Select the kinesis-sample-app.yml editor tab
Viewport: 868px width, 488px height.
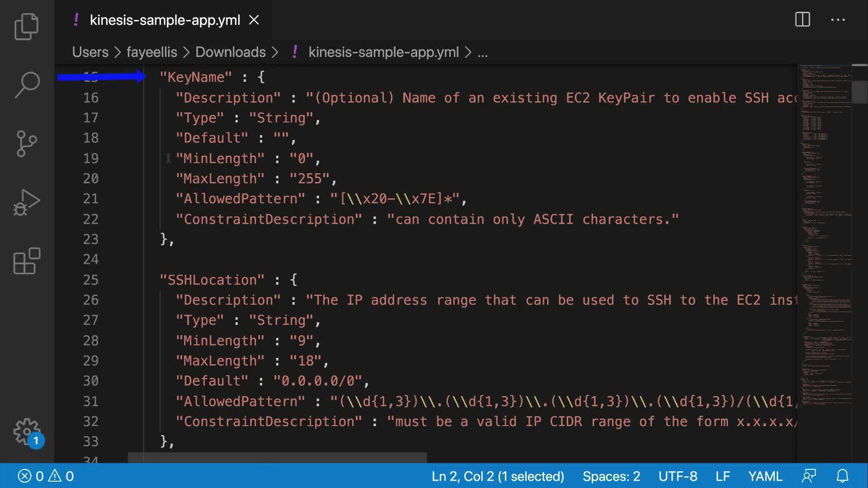(165, 20)
